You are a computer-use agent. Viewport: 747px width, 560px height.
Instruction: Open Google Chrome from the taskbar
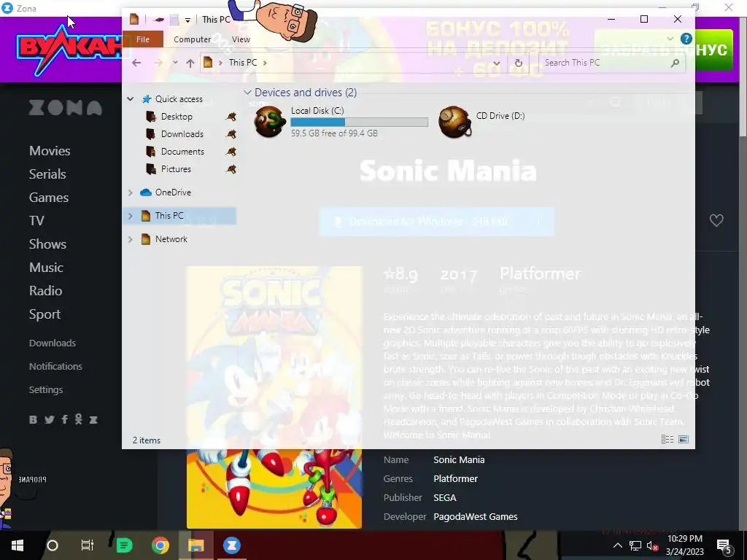tap(160, 545)
